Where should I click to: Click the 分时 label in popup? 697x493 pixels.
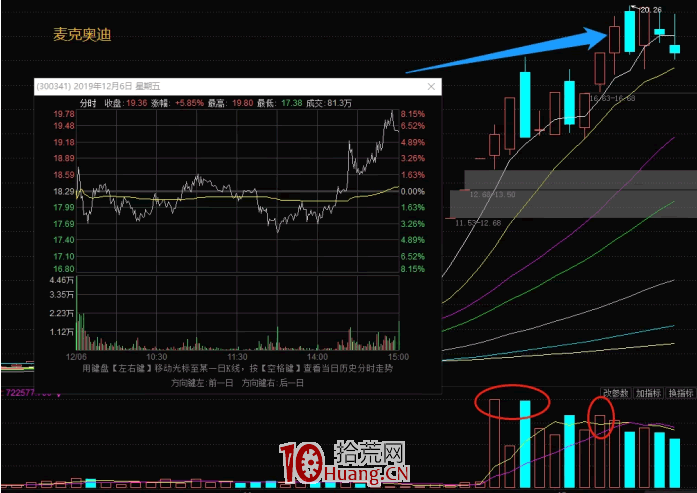click(x=88, y=103)
